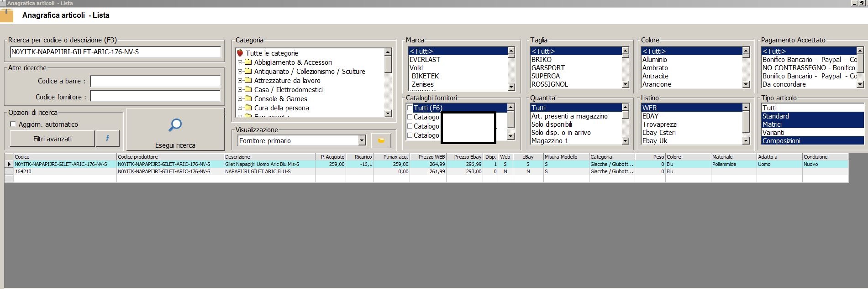Select Tutti in Tipo articolo list
The width and height of the screenshot is (868, 289).
point(812,108)
